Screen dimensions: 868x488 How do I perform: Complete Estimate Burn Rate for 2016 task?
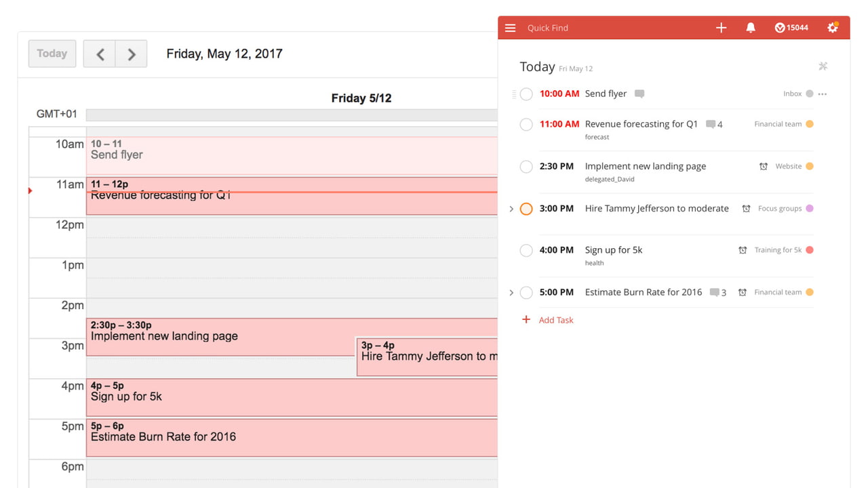click(x=526, y=293)
